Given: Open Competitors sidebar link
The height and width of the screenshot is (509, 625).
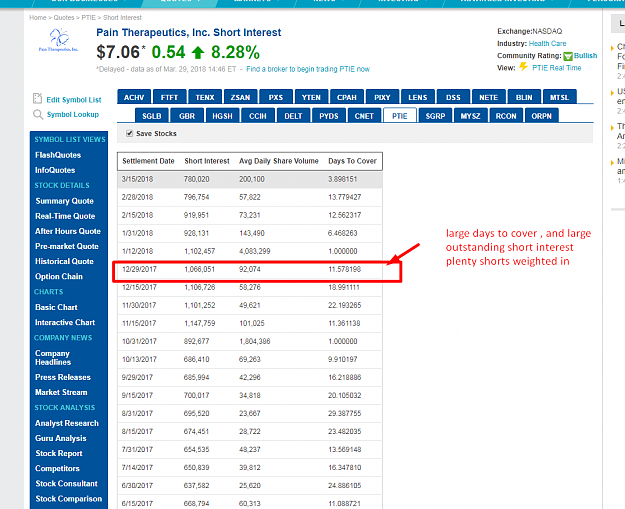Looking at the screenshot, I should [x=57, y=469].
